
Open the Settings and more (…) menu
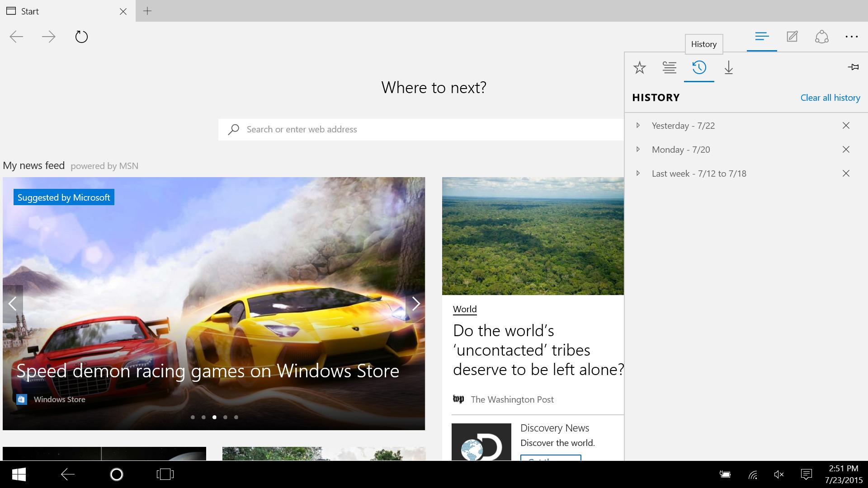(852, 37)
